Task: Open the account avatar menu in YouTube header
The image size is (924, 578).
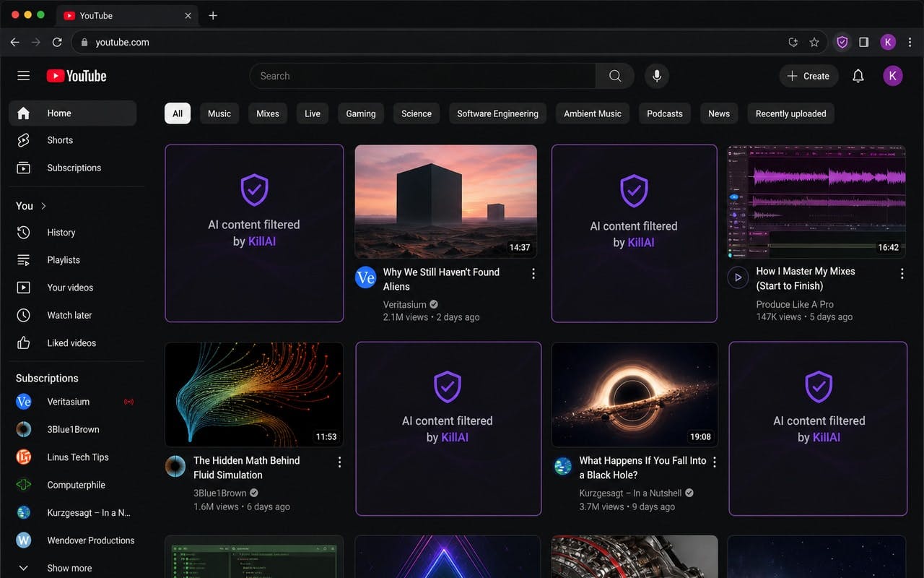Action: click(x=893, y=76)
